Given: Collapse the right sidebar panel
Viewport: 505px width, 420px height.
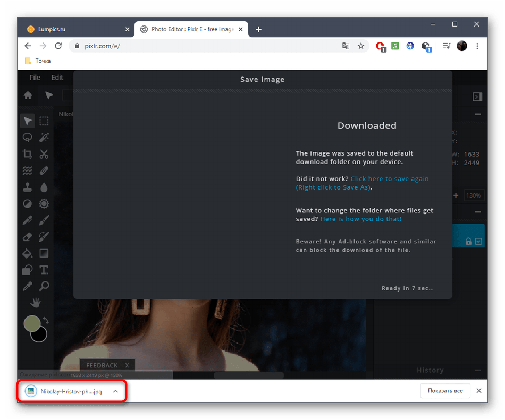Looking at the screenshot, I should pyautogui.click(x=477, y=96).
